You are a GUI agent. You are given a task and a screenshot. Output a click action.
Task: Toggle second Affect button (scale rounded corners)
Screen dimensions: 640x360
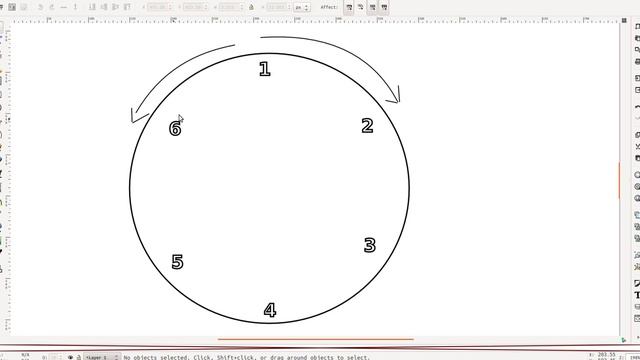(x=360, y=7)
